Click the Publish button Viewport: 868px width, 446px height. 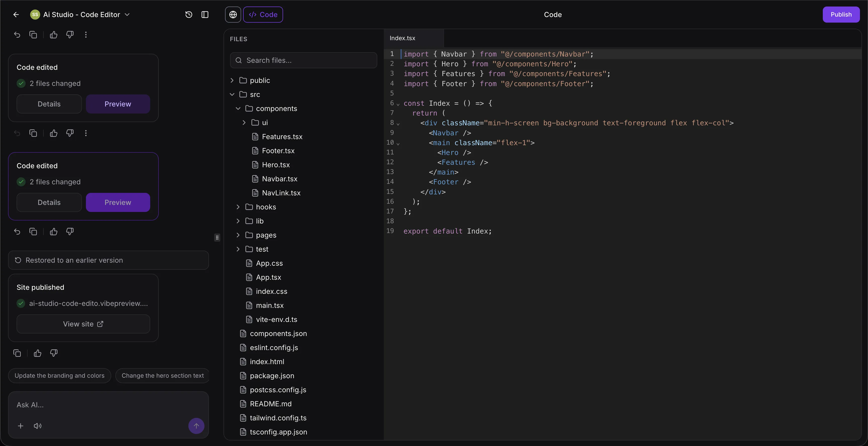(841, 15)
